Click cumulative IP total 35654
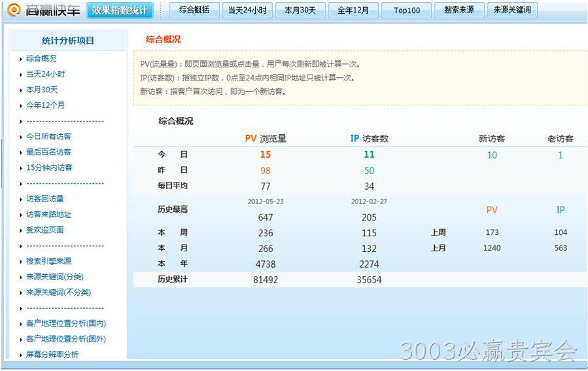Screen dimensions: 588x371 [x=369, y=280]
